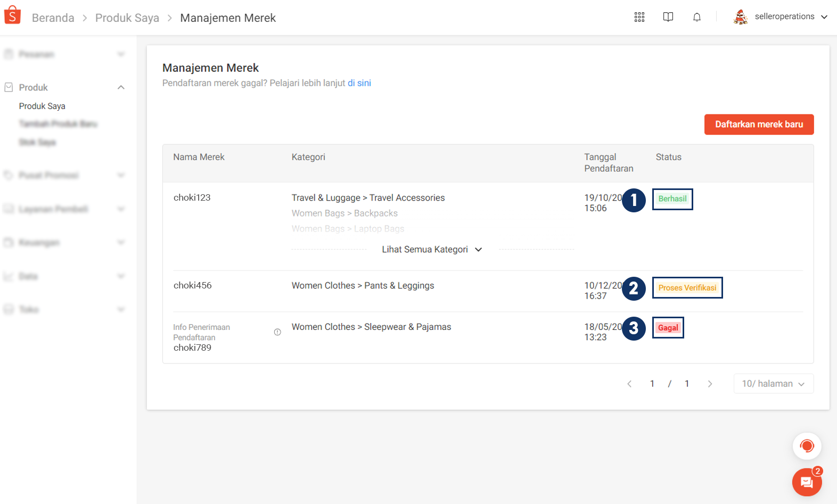Open the apps grid menu icon
The width and height of the screenshot is (837, 504).
(x=639, y=17)
